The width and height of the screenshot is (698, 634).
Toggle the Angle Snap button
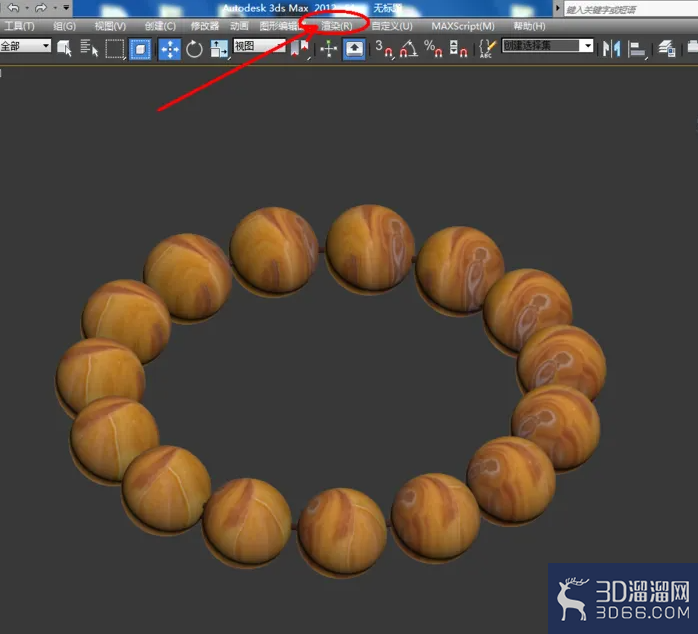(409, 49)
